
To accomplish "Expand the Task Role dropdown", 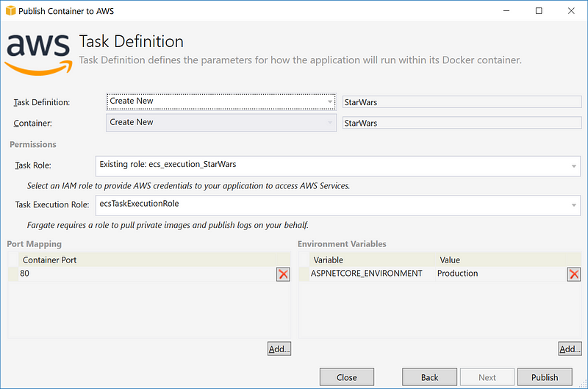I will tap(337, 165).
